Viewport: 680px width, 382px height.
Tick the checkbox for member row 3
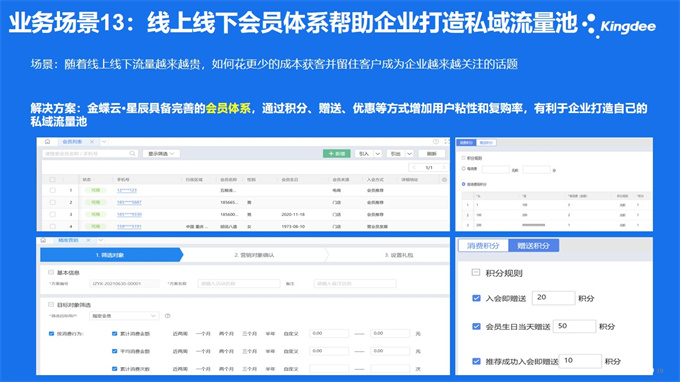52,215
